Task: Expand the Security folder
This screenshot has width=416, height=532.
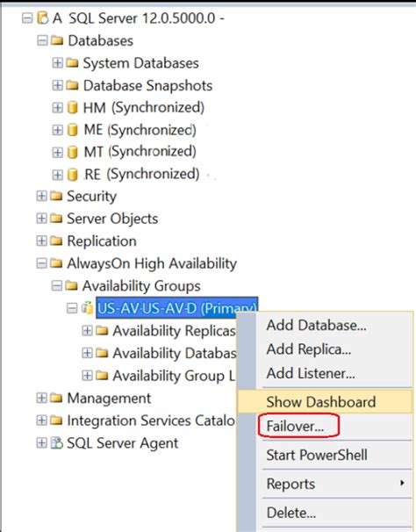Action: [x=42, y=196]
